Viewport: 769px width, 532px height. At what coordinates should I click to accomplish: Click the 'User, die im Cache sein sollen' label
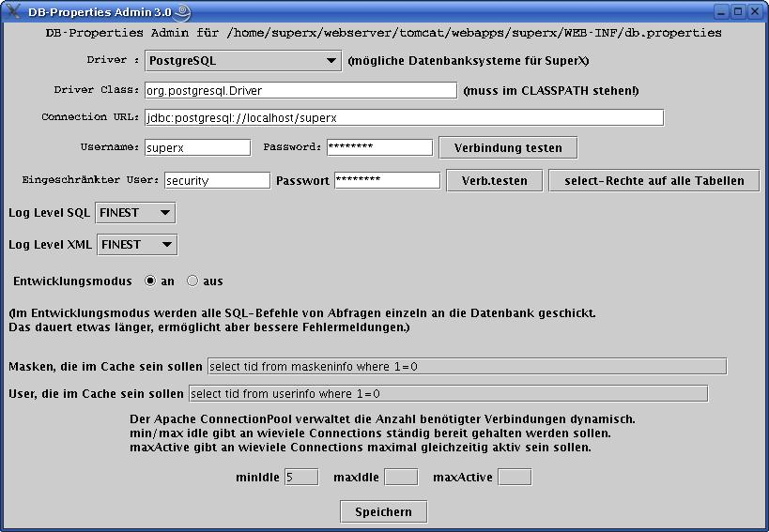96,394
